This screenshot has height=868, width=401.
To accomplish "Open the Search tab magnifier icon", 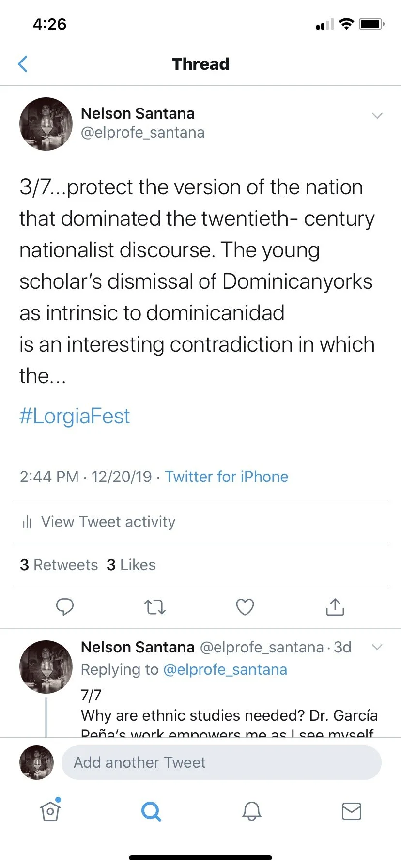I will tap(151, 811).
